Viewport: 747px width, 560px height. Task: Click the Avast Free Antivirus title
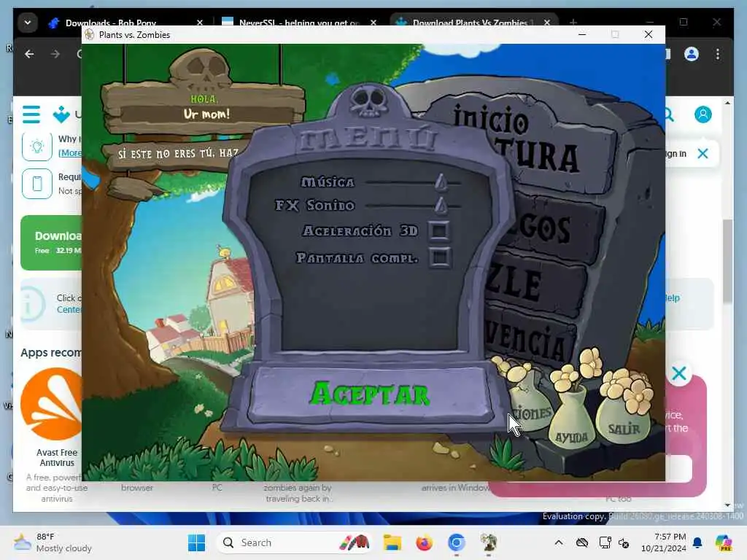click(x=57, y=457)
